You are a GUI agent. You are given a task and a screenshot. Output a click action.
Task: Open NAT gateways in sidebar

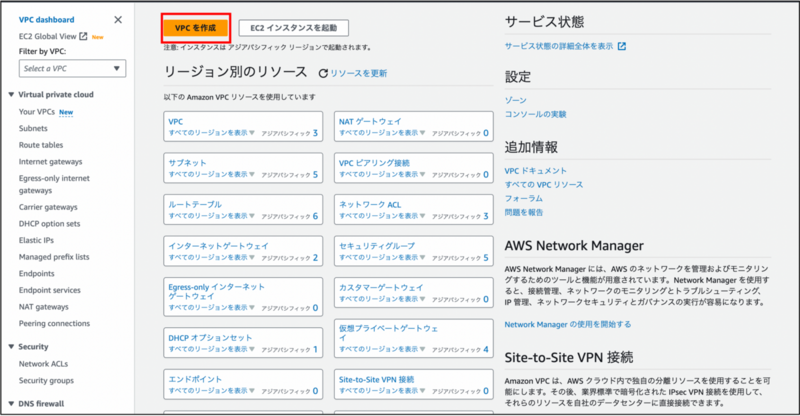click(43, 307)
